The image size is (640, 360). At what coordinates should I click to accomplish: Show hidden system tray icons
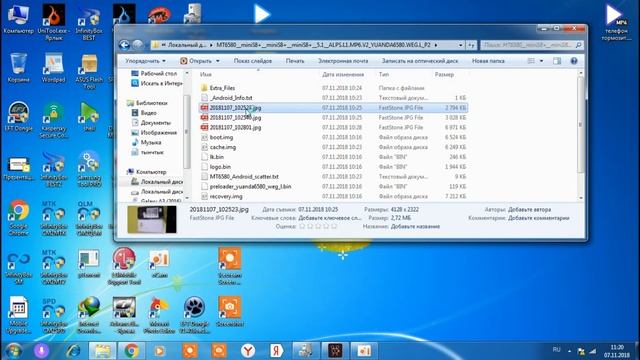[x=569, y=351]
